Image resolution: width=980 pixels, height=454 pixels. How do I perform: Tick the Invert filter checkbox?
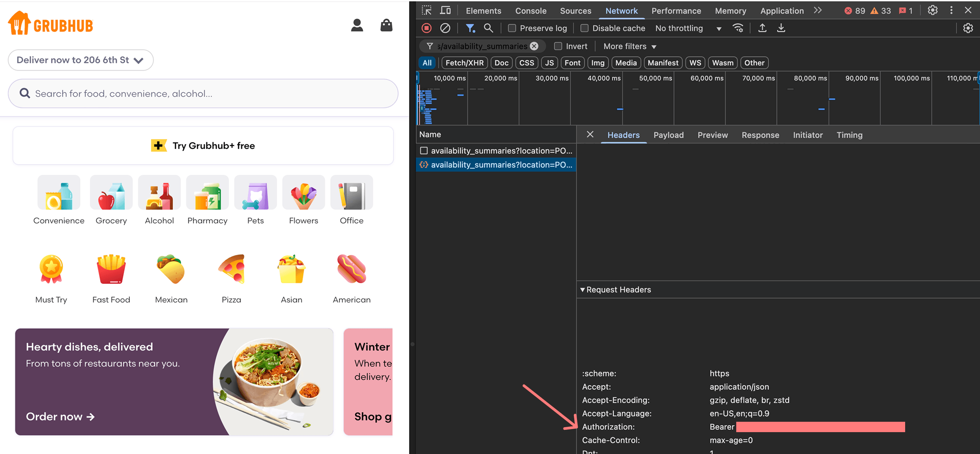click(x=558, y=46)
